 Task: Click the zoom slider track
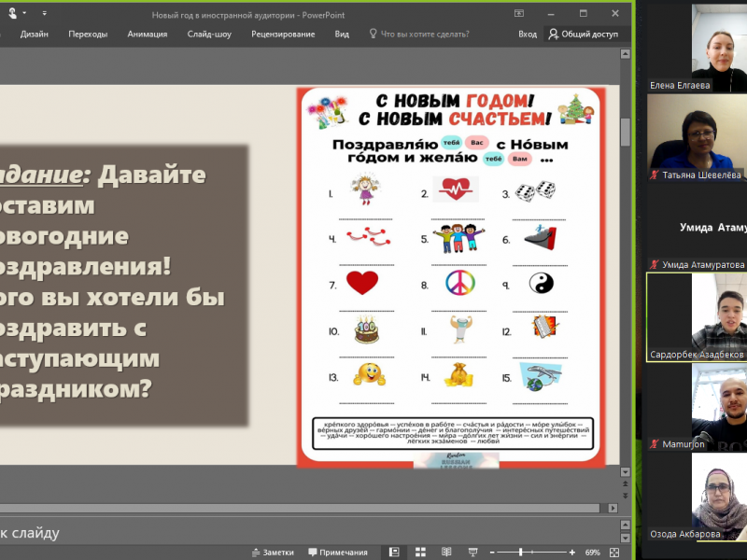point(533,552)
